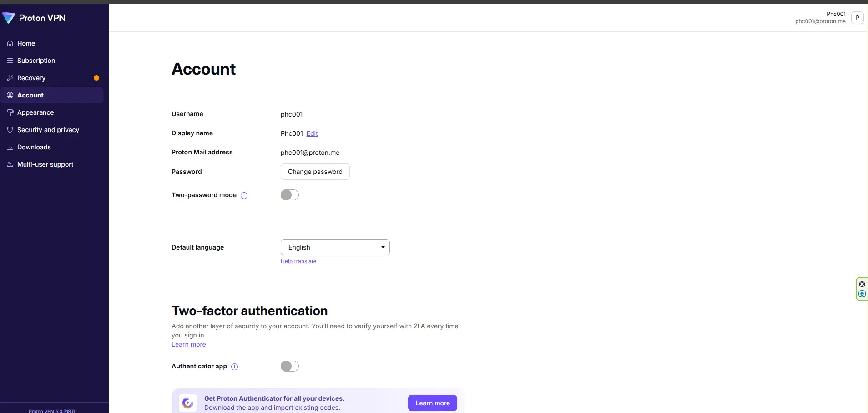The height and width of the screenshot is (413, 868).
Task: Open the Default language dropdown
Action: (335, 247)
